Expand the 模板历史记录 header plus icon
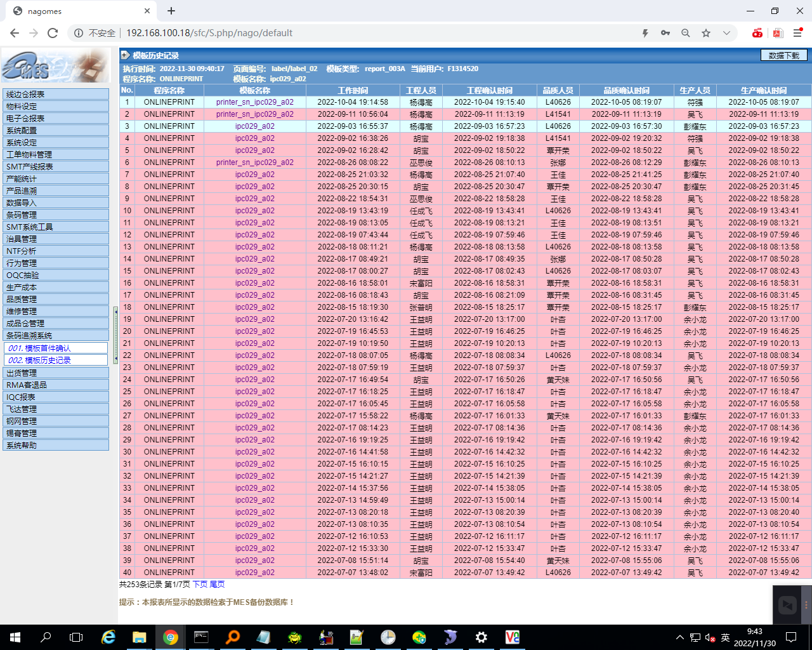The height and width of the screenshot is (650, 812). tap(126, 55)
